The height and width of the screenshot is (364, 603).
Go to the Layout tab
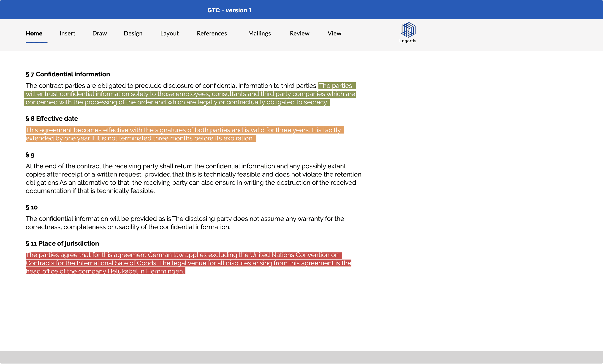(x=169, y=33)
